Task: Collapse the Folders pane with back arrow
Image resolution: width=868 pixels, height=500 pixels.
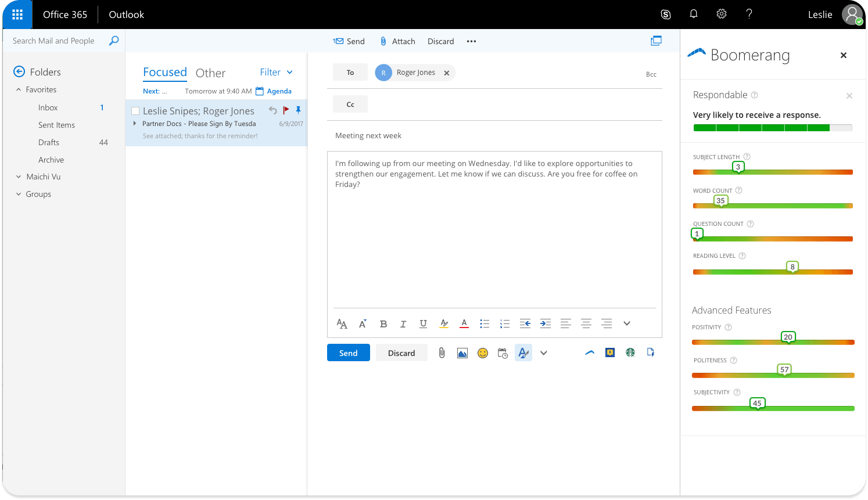Action: click(19, 71)
